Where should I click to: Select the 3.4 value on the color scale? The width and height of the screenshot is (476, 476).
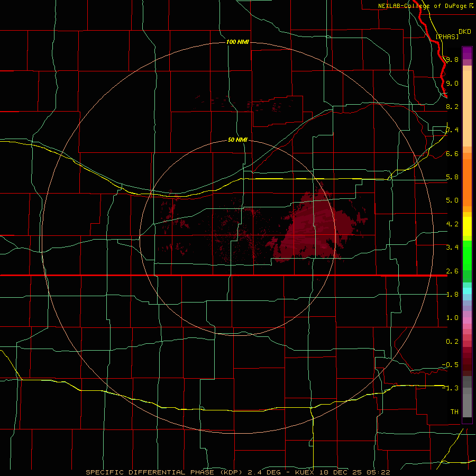click(x=452, y=248)
